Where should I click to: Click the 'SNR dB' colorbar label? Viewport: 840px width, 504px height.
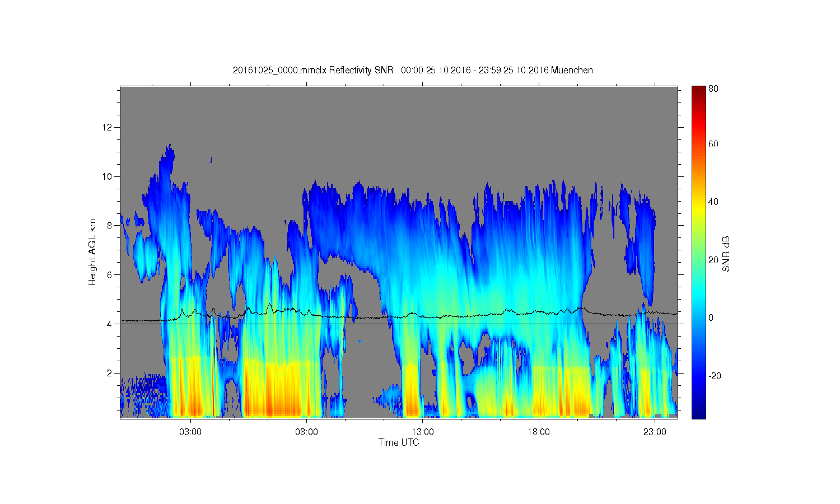coord(726,254)
